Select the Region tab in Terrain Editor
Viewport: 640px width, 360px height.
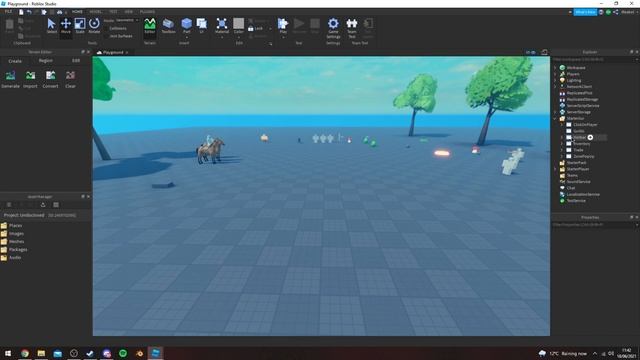pyautogui.click(x=46, y=60)
